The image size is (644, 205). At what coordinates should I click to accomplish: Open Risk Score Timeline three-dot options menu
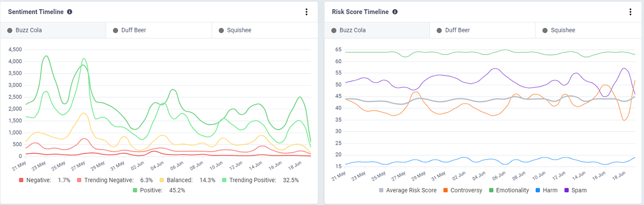(630, 12)
